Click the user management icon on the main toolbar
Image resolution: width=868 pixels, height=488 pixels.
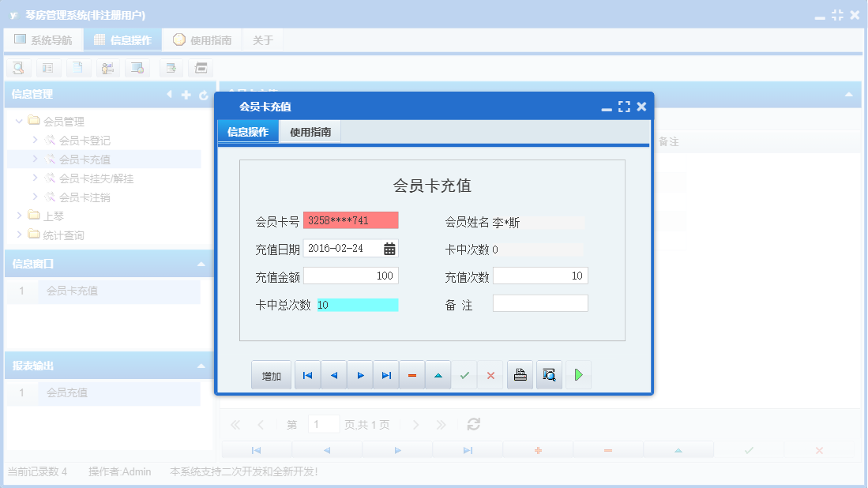[108, 68]
